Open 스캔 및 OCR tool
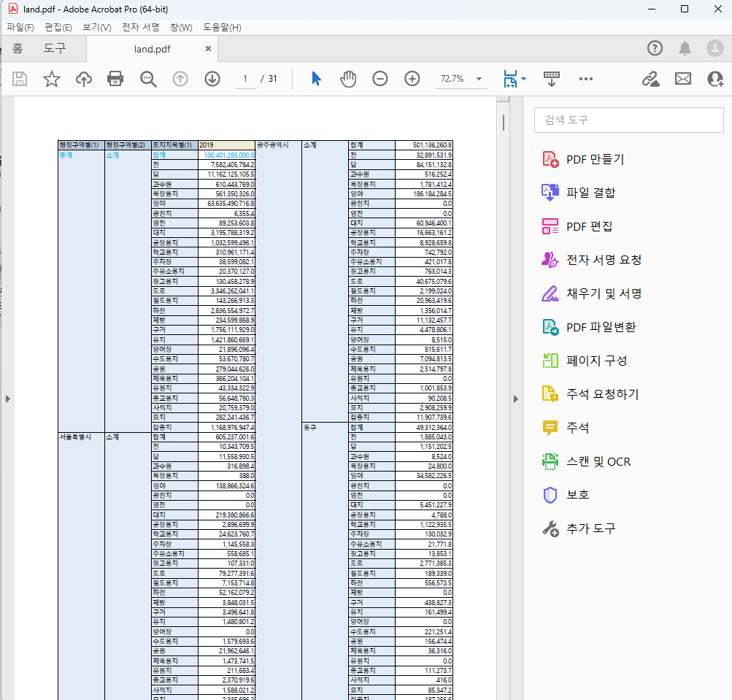Image resolution: width=732 pixels, height=700 pixels. pyautogui.click(x=586, y=461)
